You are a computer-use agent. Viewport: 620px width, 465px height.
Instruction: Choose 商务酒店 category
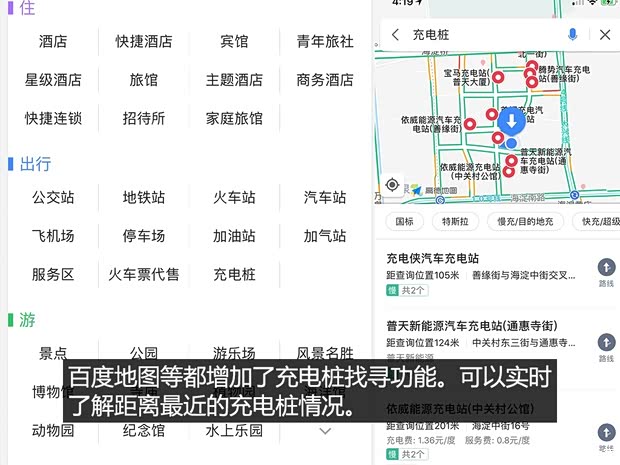pyautogui.click(x=325, y=80)
